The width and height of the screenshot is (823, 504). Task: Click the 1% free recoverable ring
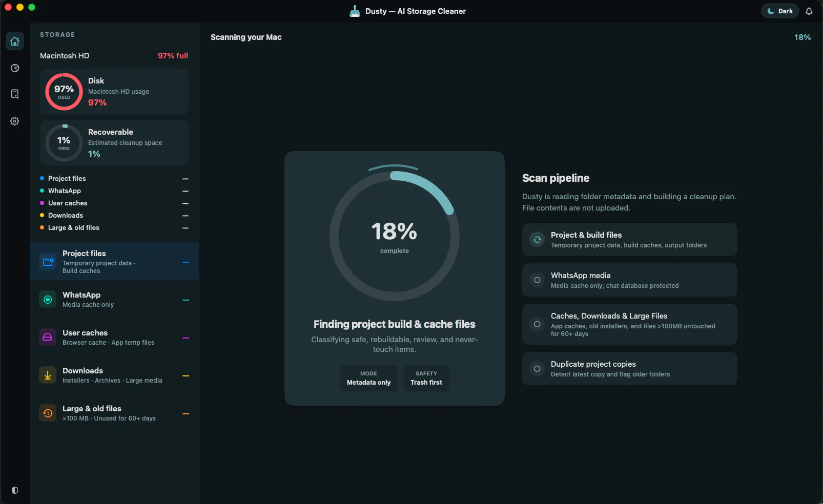[x=64, y=143]
